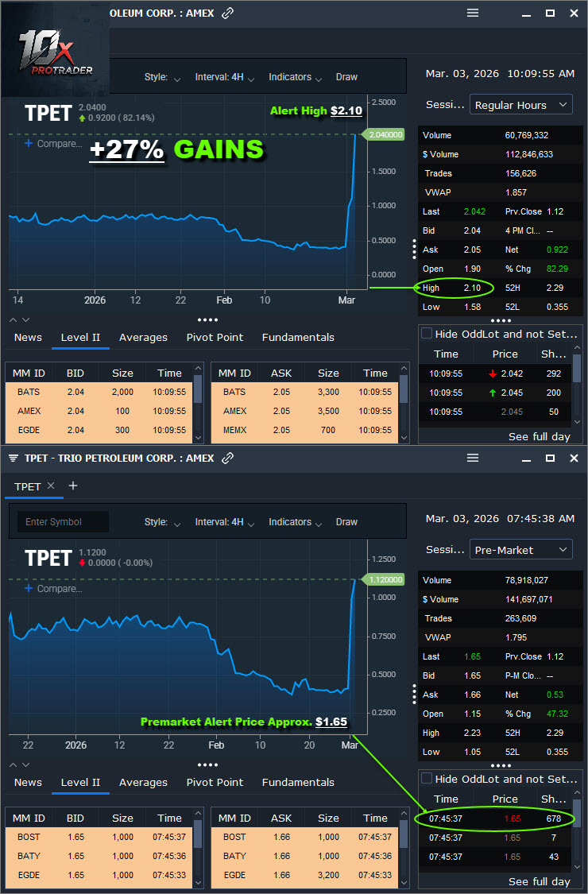Click the link chain icon beside OLEUM CORP. : AMEX

point(228,14)
